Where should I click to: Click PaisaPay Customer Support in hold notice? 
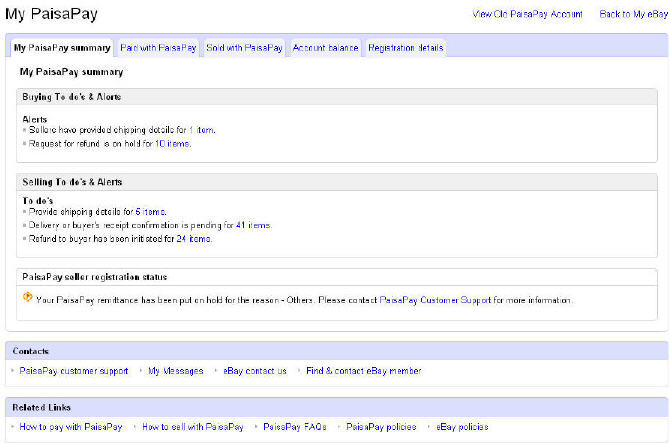(435, 300)
